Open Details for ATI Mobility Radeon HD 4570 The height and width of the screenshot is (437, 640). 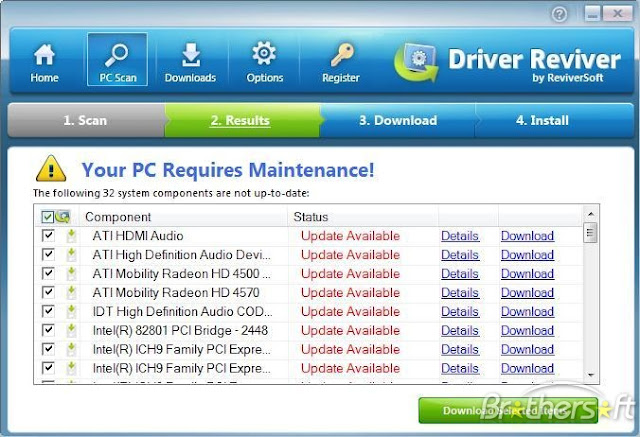460,293
